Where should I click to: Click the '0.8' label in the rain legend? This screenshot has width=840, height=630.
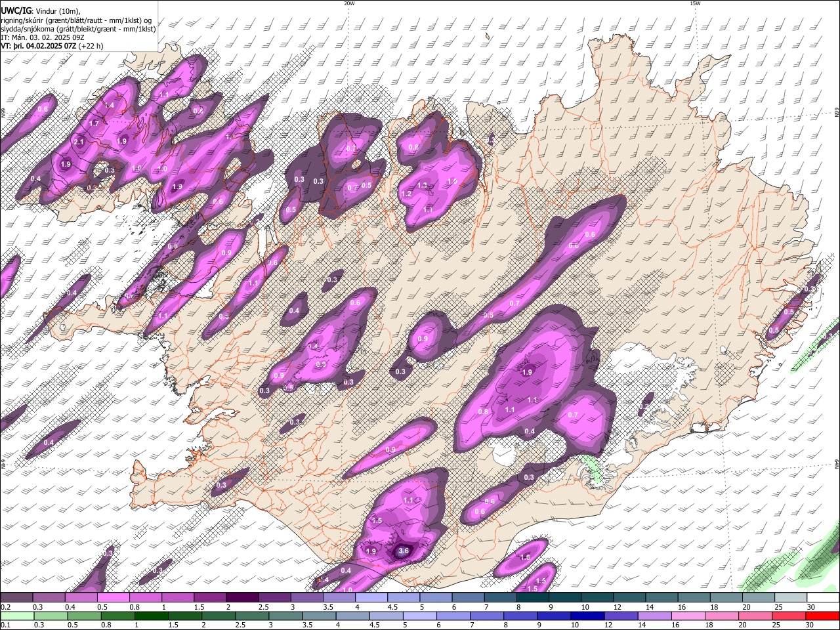[106, 625]
